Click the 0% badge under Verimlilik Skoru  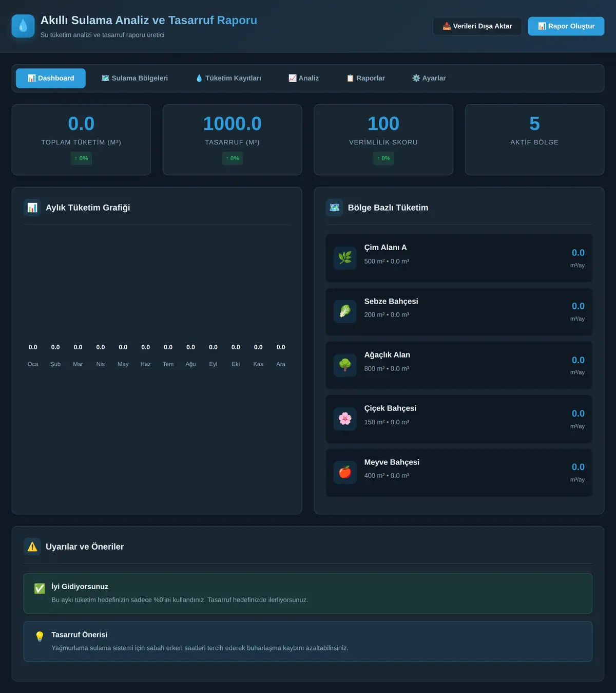[383, 158]
